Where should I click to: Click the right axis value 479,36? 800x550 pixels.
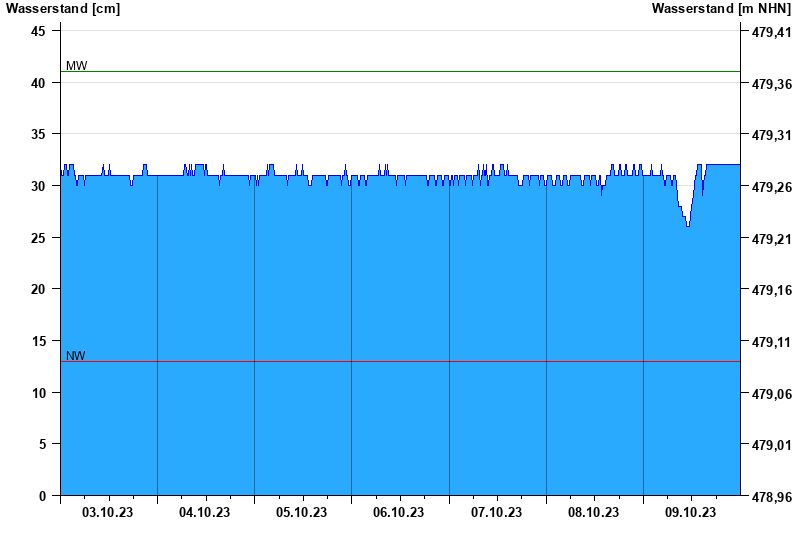772,84
